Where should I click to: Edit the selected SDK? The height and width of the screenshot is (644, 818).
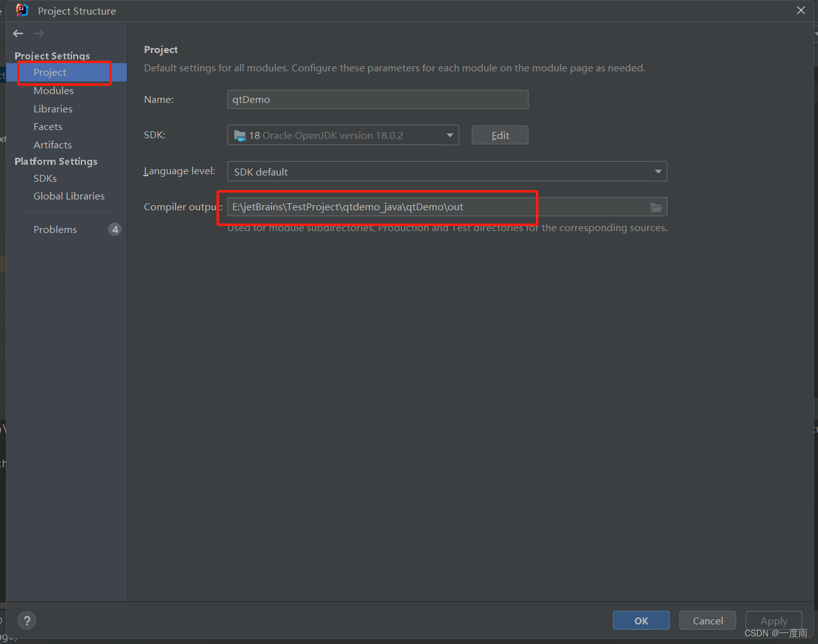click(500, 134)
